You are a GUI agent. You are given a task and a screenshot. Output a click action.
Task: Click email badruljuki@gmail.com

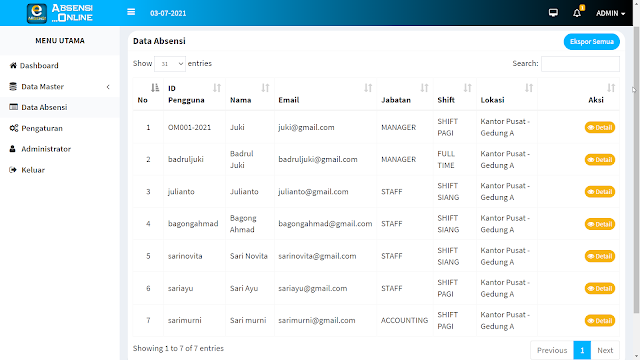pyautogui.click(x=318, y=160)
